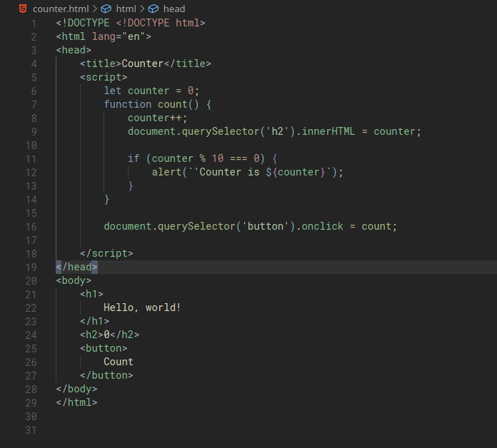Viewport: 497px width, 448px height.
Task: Click the 'Count' button label text
Action: pos(119,362)
